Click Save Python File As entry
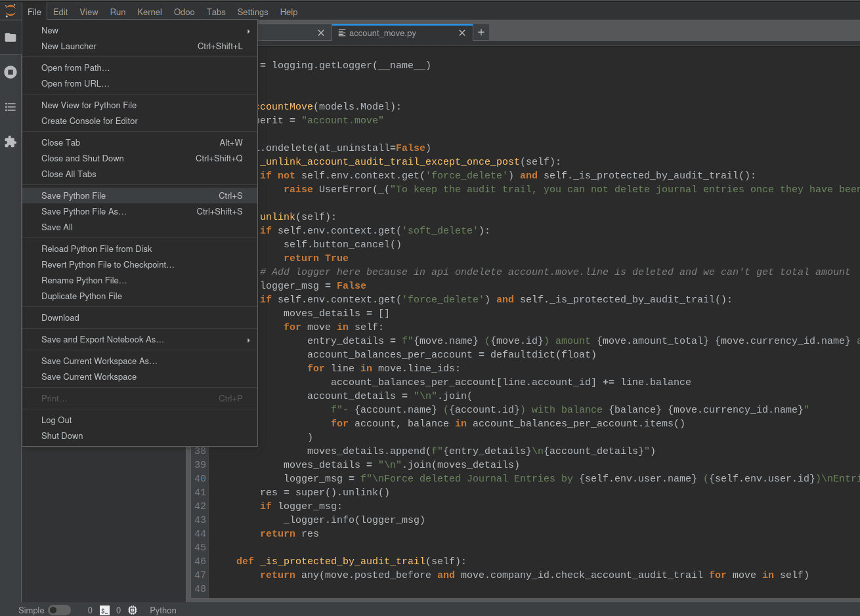Image resolution: width=860 pixels, height=616 pixels. (x=140, y=212)
